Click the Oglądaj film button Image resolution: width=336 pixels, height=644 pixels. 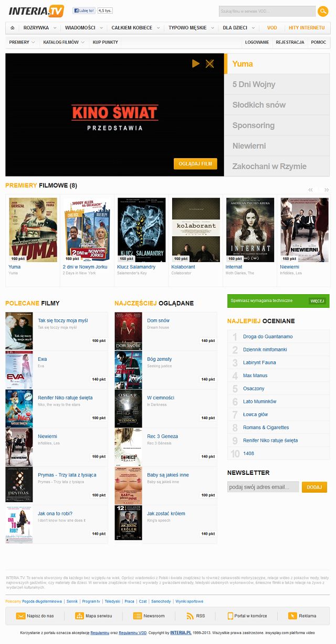195,164
